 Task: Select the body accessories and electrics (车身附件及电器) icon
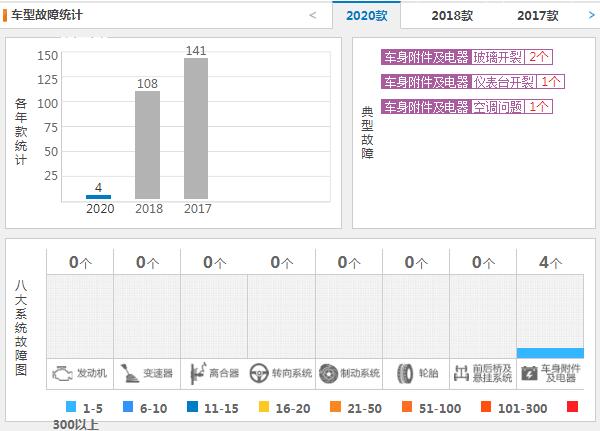point(529,372)
